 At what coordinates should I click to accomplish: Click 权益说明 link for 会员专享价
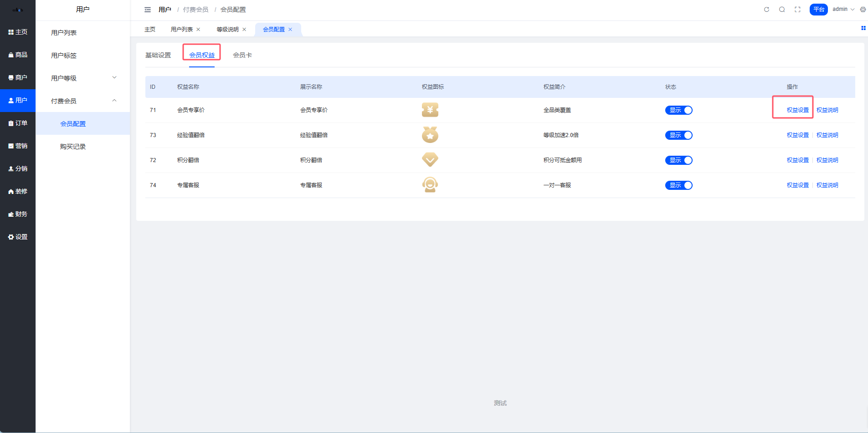click(x=827, y=110)
